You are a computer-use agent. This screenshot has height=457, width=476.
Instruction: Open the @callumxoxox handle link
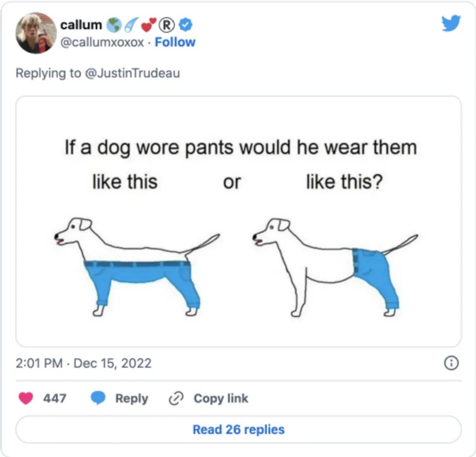(x=102, y=42)
